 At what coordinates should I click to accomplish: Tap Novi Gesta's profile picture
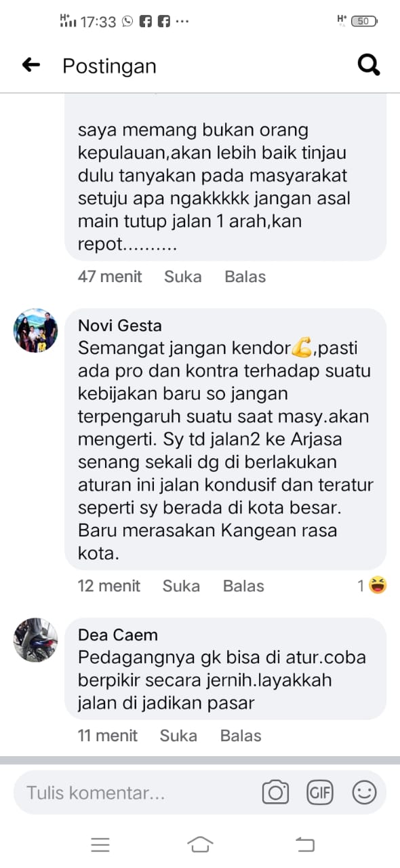(36, 331)
